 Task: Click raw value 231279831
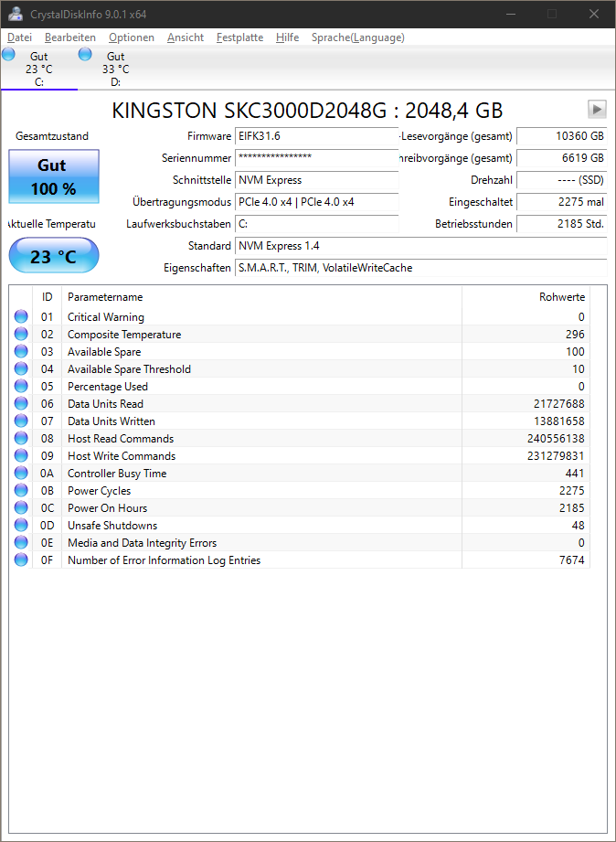point(556,456)
